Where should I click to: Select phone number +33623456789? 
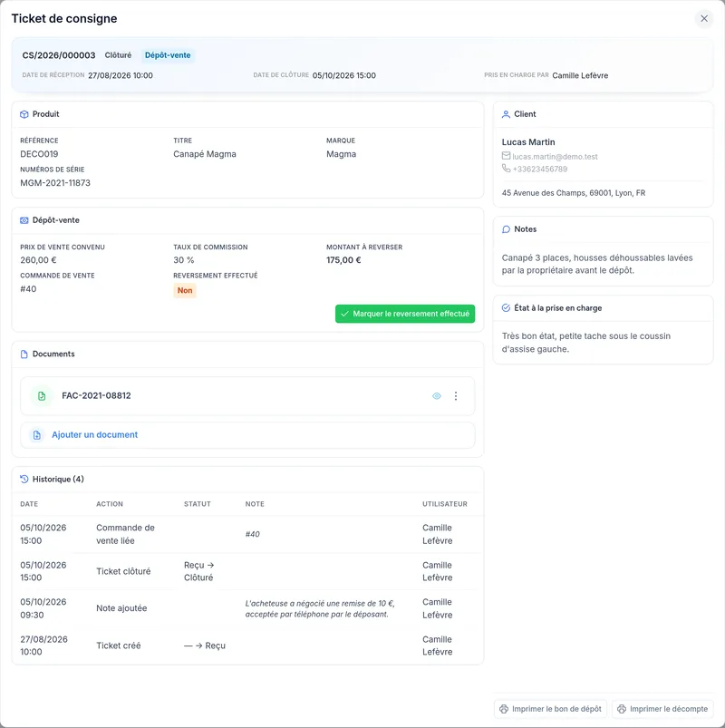coord(540,169)
